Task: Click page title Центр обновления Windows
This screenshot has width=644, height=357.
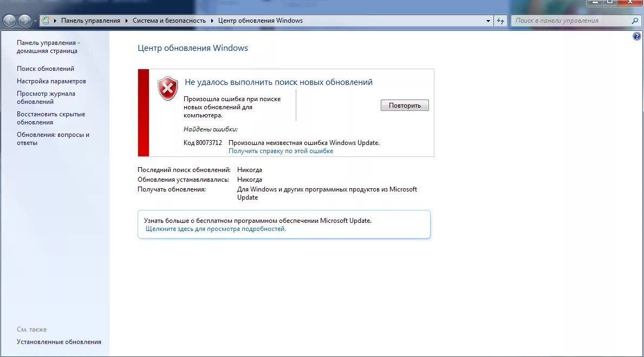Action: pos(193,48)
